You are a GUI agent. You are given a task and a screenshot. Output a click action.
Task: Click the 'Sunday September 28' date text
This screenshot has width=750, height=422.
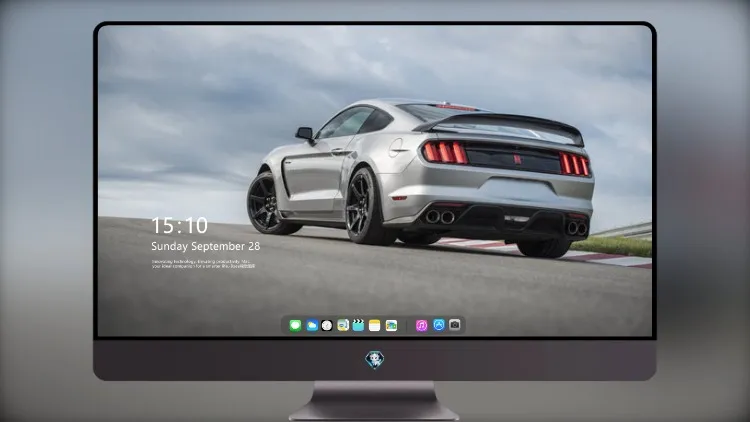(x=206, y=246)
